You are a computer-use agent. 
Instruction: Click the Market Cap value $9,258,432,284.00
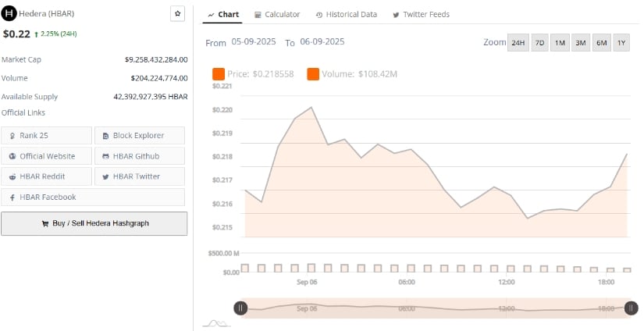click(156, 59)
